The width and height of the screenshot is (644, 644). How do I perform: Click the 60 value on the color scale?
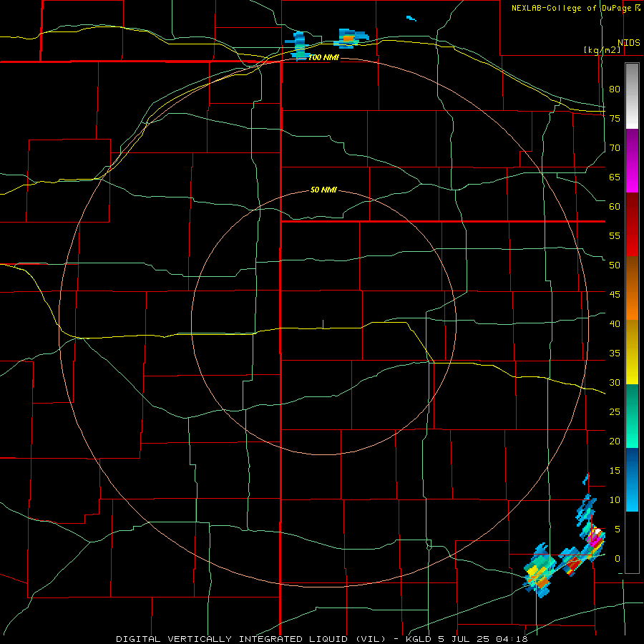pyautogui.click(x=615, y=207)
